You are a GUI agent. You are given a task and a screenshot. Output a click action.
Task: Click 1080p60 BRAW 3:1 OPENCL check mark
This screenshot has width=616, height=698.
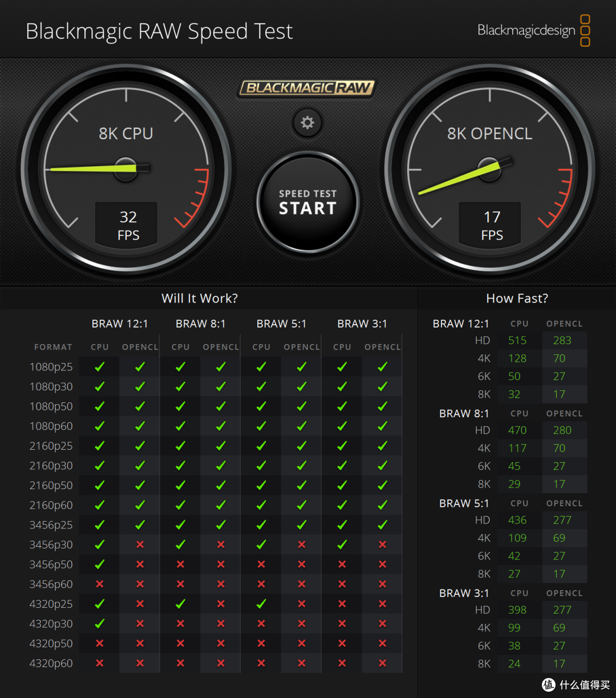pos(382,426)
